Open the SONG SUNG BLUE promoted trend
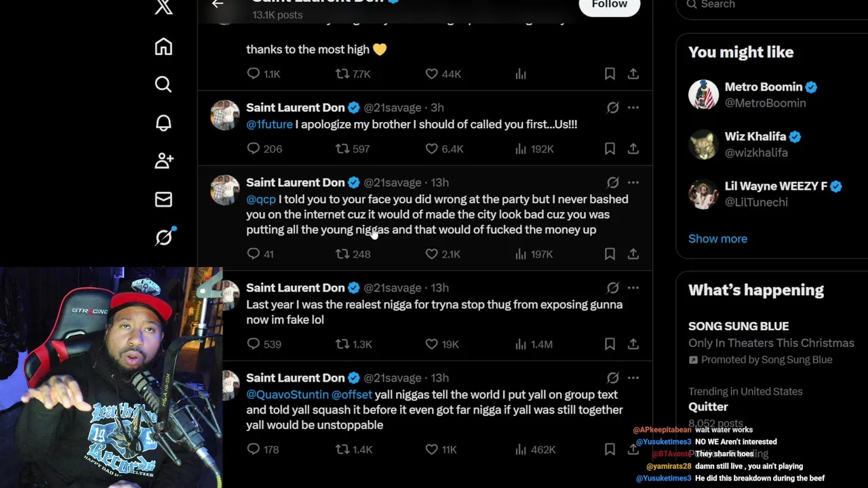Image resolution: width=868 pixels, height=488 pixels. coord(738,326)
